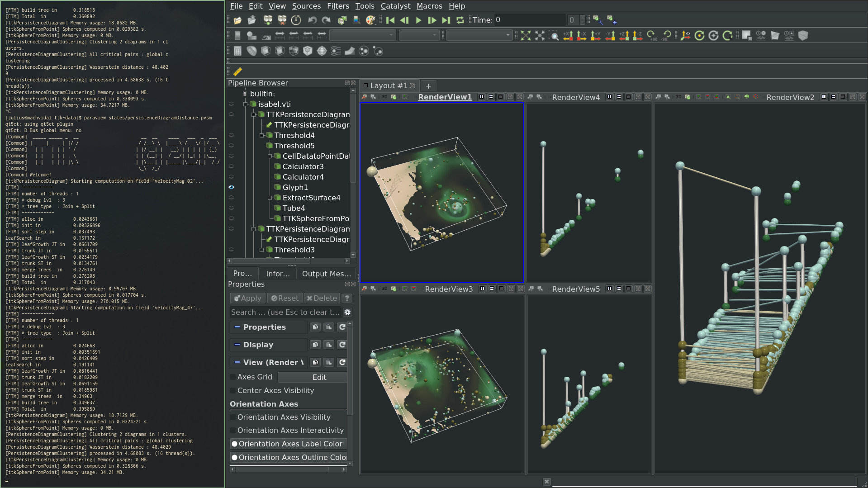Set view direction to +X
The width and height of the screenshot is (868, 488).
click(568, 36)
